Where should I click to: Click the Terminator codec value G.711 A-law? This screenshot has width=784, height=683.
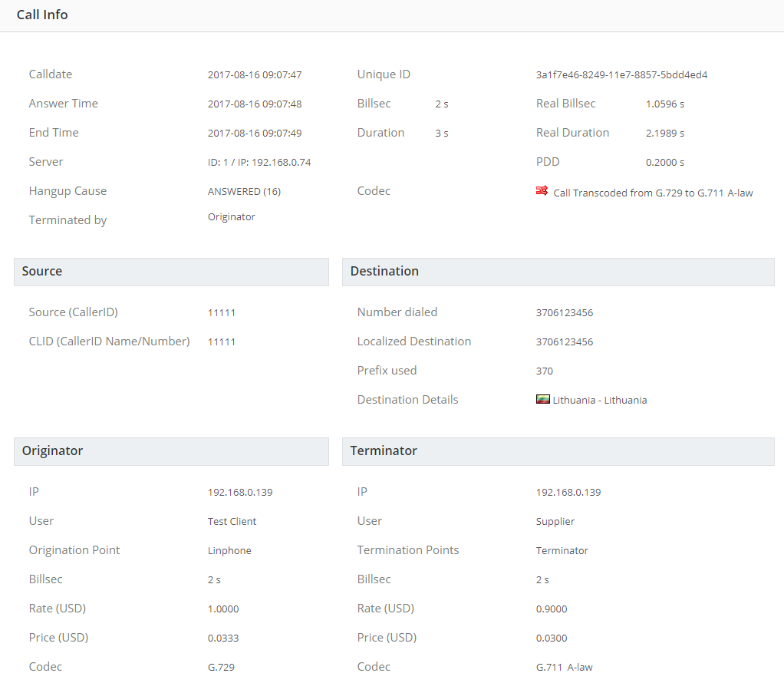coord(564,667)
